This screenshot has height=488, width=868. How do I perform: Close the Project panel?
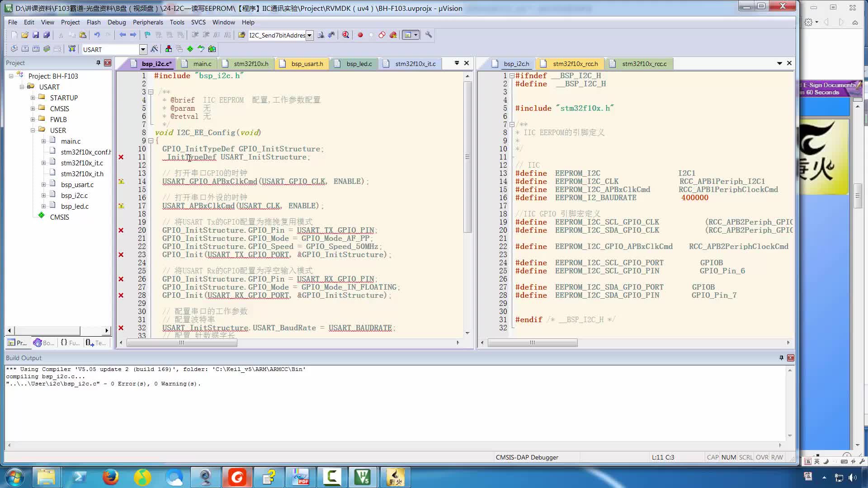(x=108, y=63)
